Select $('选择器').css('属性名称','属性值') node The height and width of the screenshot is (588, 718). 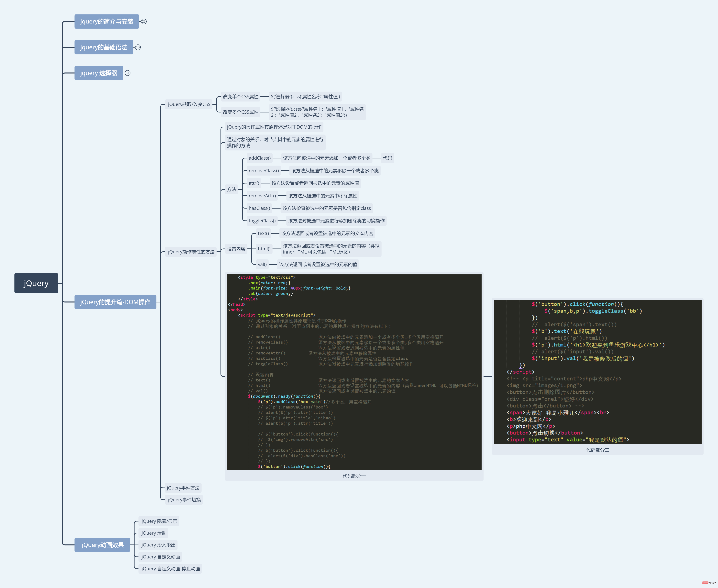(x=306, y=97)
